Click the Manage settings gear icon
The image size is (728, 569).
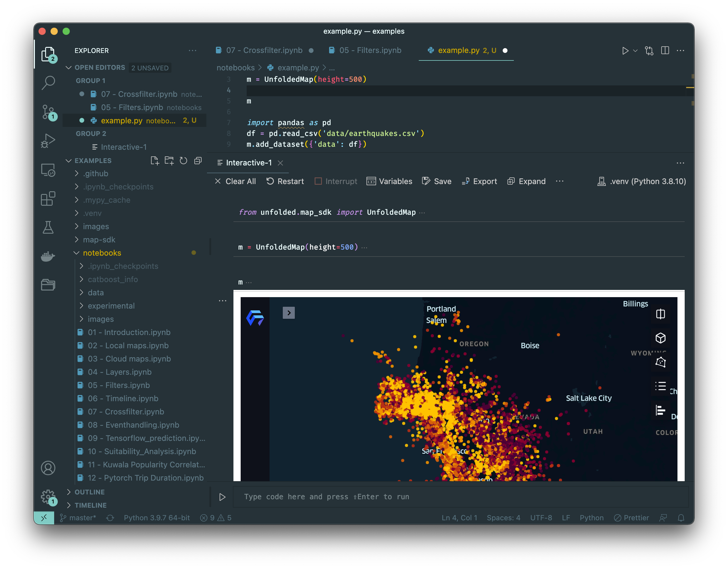pos(48,496)
